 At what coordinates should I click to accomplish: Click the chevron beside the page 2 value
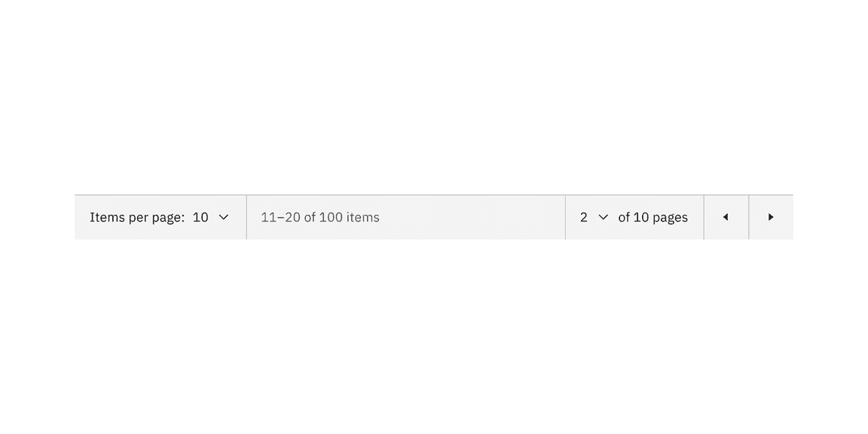(x=603, y=217)
